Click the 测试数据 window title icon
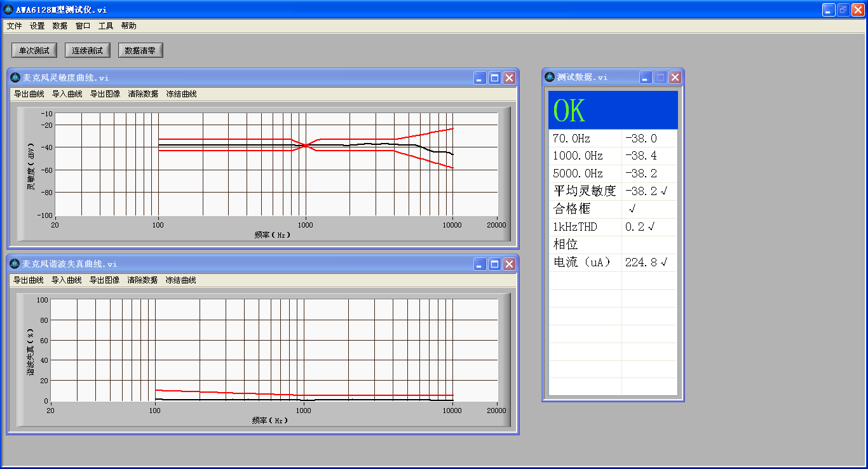Viewport: 868px width, 469px height. point(550,77)
